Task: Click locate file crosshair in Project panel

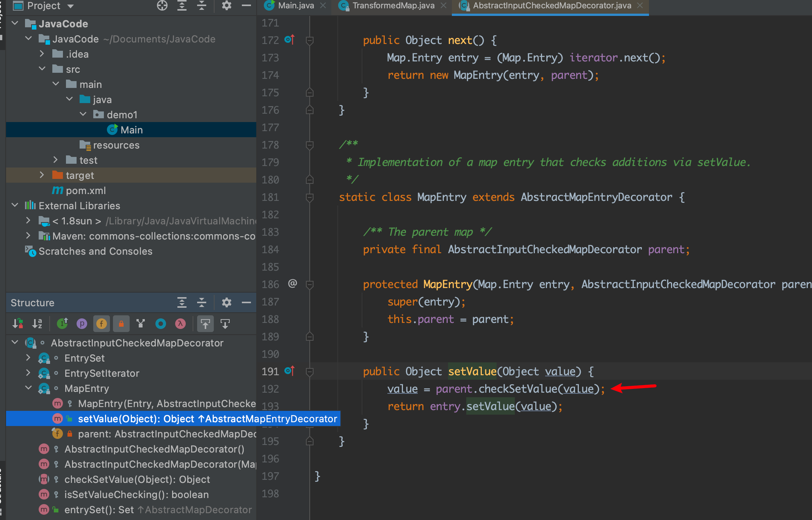Action: (162, 6)
